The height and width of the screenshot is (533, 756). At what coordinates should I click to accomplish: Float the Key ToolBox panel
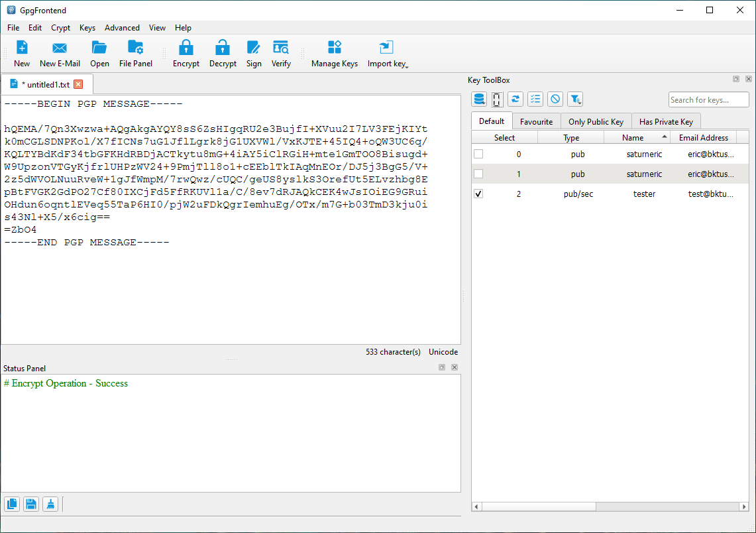point(735,79)
